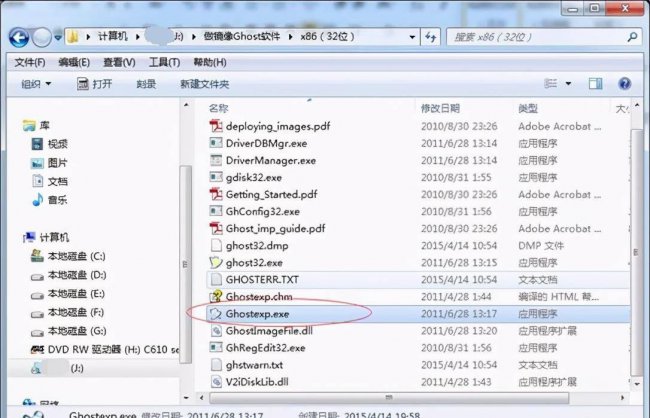650x418 pixels.
Task: Toggle the preview pane icon
Action: pyautogui.click(x=595, y=84)
